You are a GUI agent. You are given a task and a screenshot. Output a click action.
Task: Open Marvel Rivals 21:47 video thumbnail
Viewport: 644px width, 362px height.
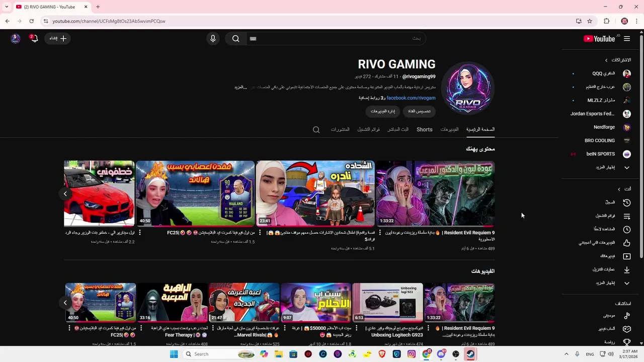[244, 302]
